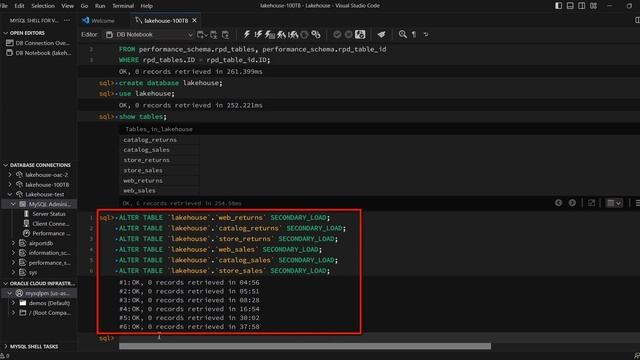Viewport: 640px width, 360px height.
Task: Click the second HeatWave execute-at-caret icon
Action: pyautogui.click(x=293, y=35)
